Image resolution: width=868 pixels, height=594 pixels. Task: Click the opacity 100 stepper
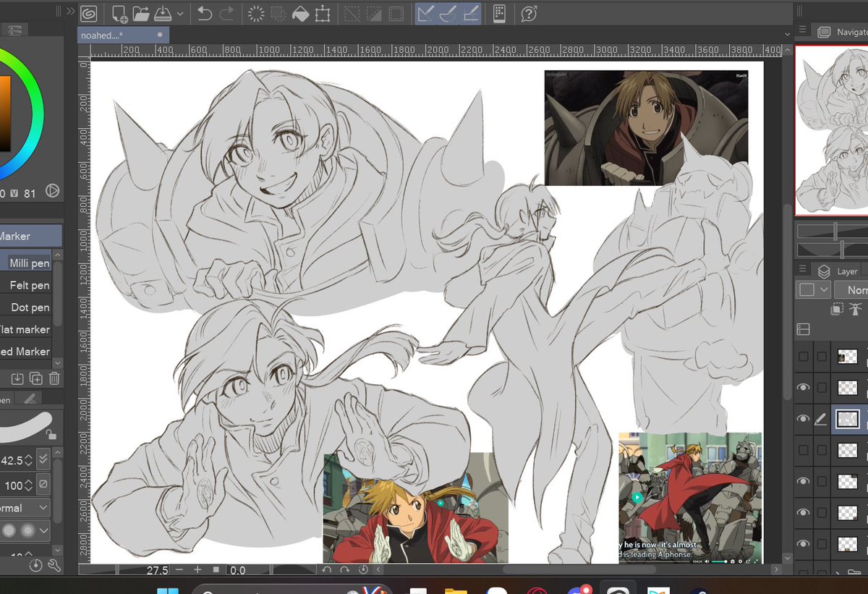point(29,485)
